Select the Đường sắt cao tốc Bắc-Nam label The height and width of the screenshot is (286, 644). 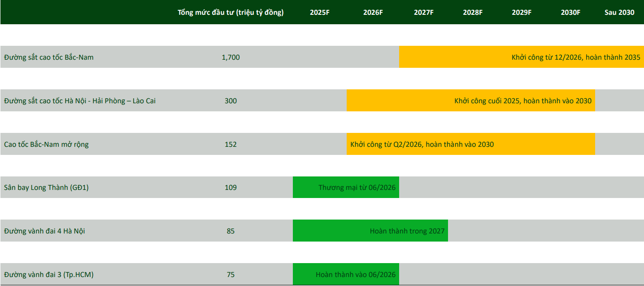tap(49, 57)
